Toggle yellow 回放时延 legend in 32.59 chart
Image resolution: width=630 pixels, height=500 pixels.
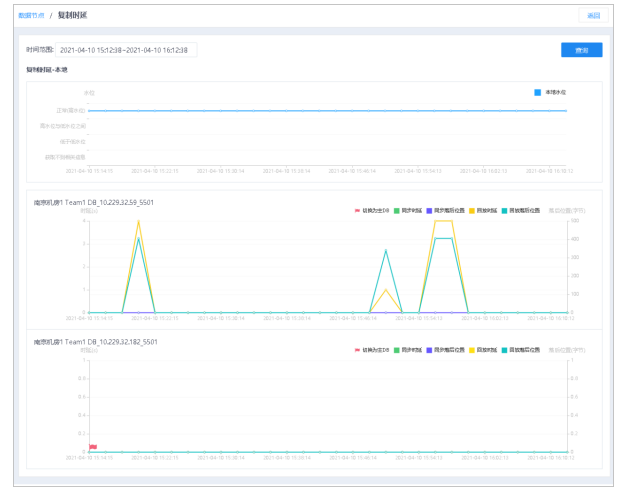(483, 211)
